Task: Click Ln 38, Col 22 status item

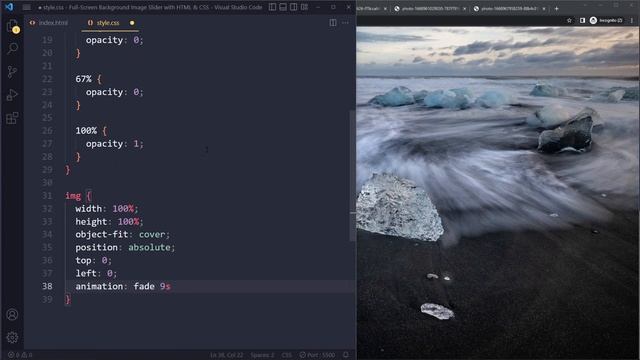Action: click(227, 355)
